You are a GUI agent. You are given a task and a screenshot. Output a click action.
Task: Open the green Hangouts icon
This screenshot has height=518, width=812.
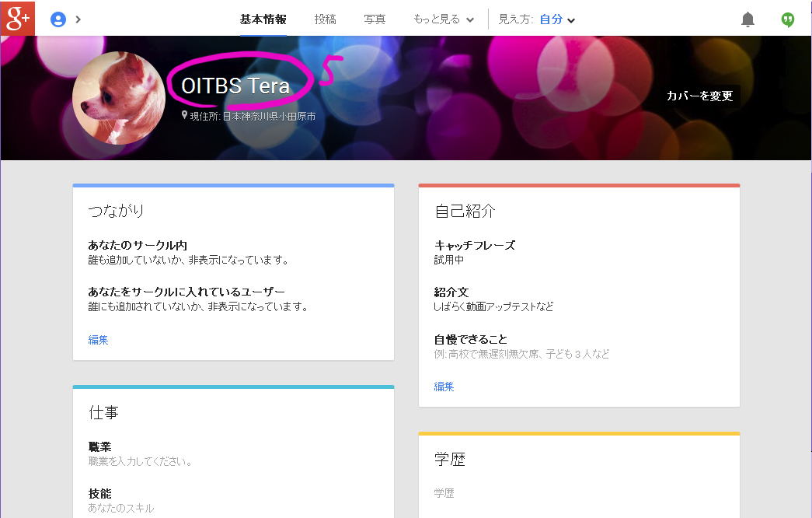(x=788, y=19)
